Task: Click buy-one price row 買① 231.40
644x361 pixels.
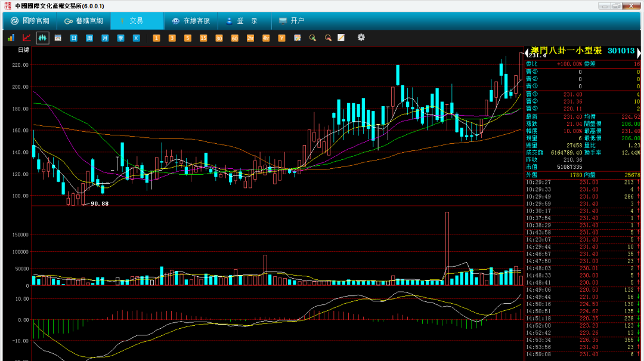Action: click(583, 94)
